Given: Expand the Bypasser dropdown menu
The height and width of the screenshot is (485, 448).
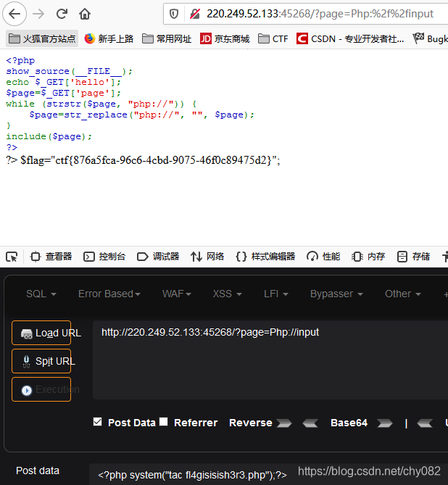Looking at the screenshot, I should point(336,294).
